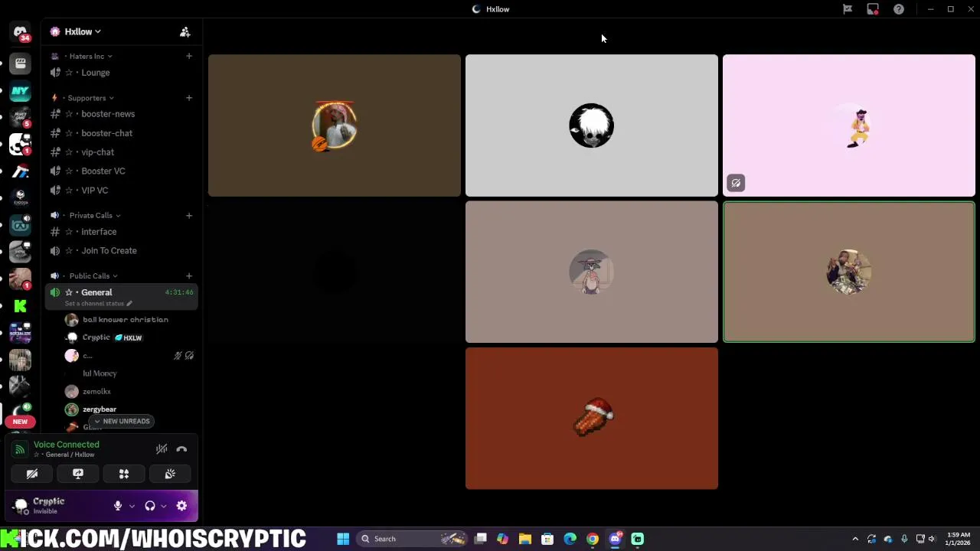The height and width of the screenshot is (551, 980).
Task: Open the soundboard button
Action: pos(170,474)
